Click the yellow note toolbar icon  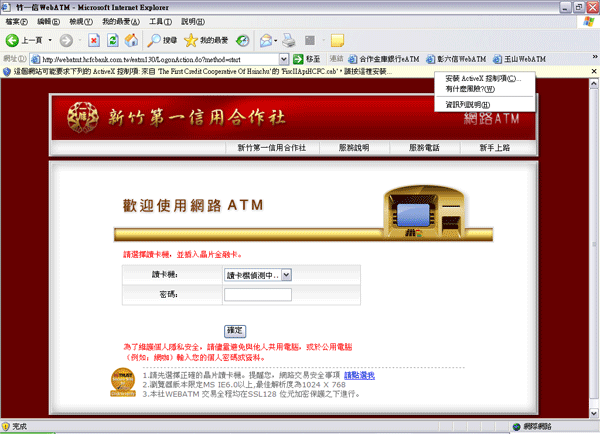tap(337, 40)
